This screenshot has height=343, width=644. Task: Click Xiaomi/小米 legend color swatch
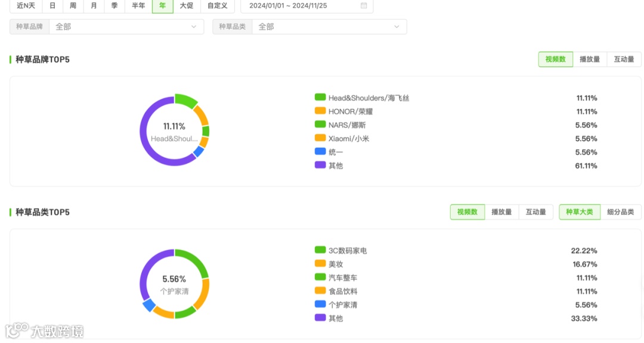320,138
